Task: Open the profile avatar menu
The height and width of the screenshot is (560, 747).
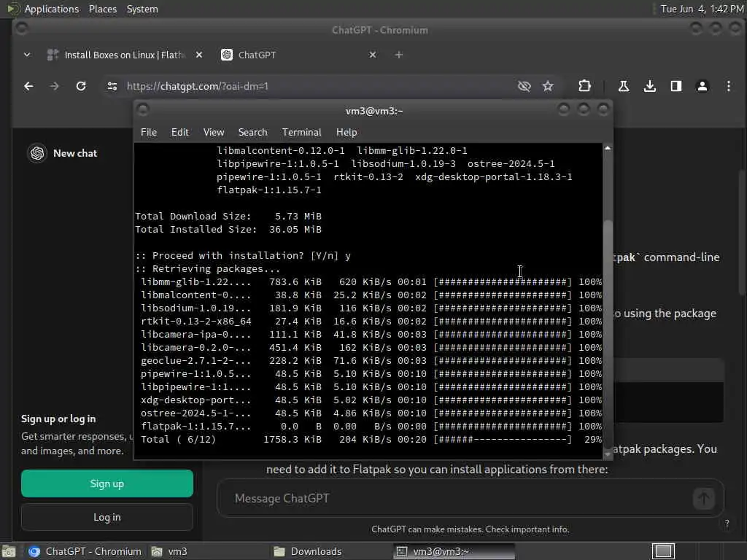Action: pyautogui.click(x=703, y=86)
